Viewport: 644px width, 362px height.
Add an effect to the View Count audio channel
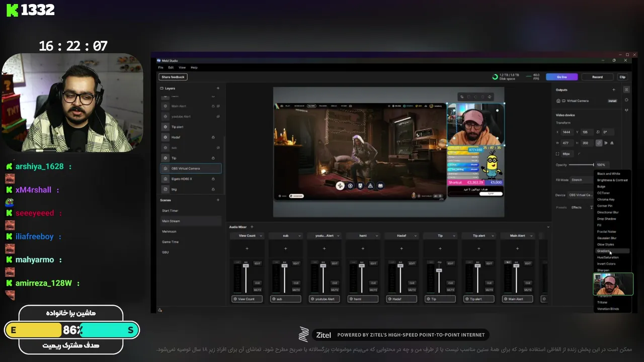coord(247,248)
